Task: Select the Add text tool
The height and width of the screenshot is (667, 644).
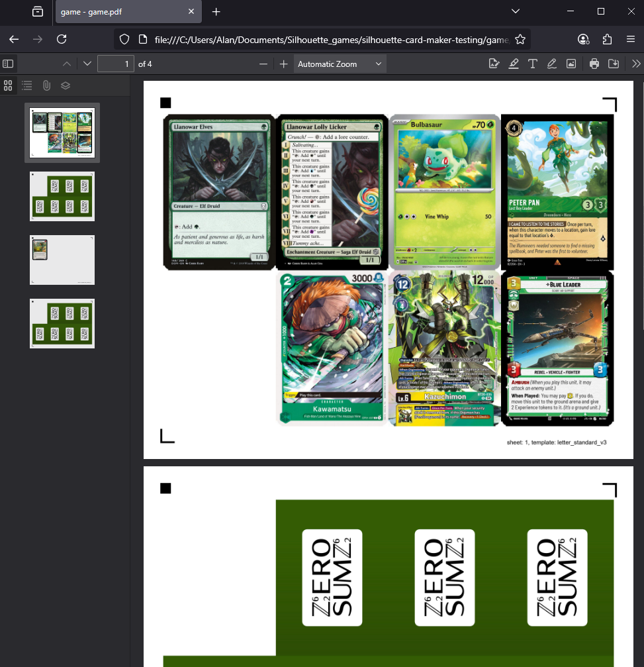Action: coord(532,64)
